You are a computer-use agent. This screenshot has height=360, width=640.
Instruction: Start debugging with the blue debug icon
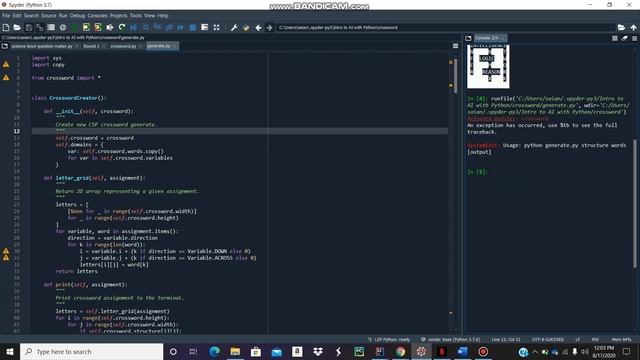(x=133, y=27)
